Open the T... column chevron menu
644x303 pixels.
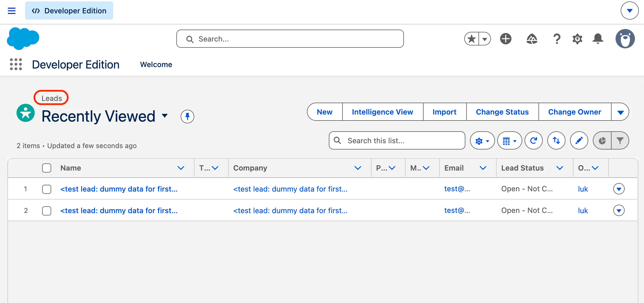pos(215,168)
